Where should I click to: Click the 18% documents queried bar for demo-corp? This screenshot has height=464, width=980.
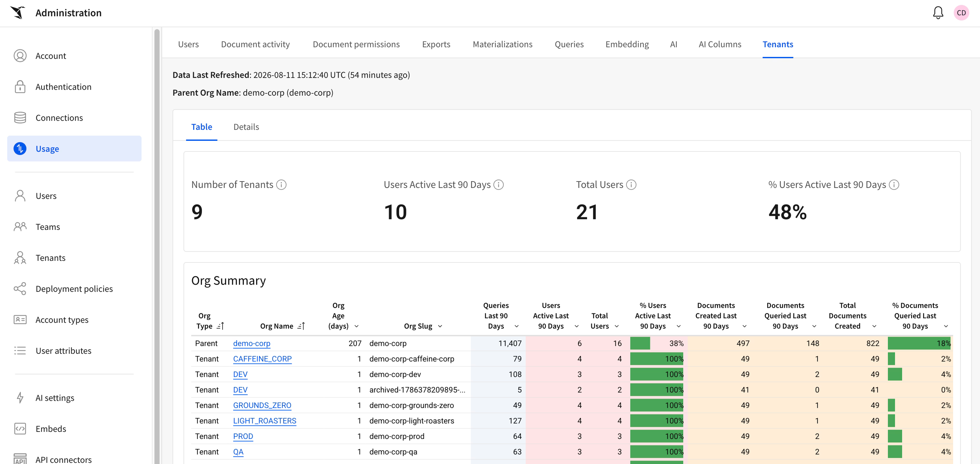[x=920, y=343]
